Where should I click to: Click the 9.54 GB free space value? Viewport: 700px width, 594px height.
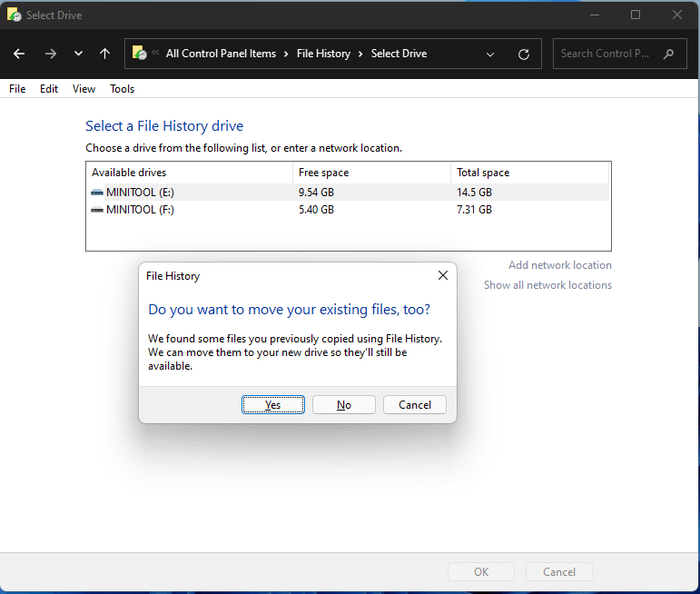316,193
